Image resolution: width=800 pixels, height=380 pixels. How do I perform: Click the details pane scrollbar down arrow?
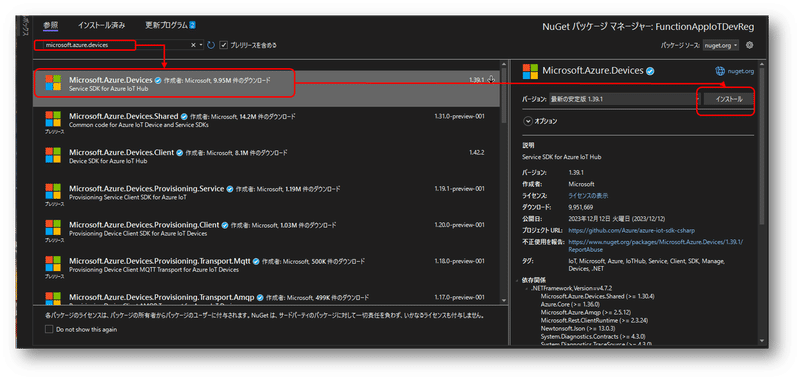pos(762,341)
